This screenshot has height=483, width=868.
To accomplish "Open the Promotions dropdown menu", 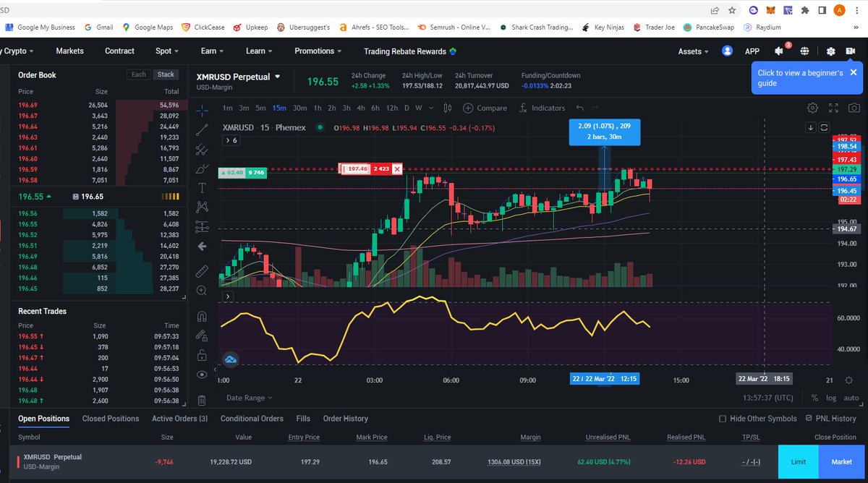I will click(319, 51).
